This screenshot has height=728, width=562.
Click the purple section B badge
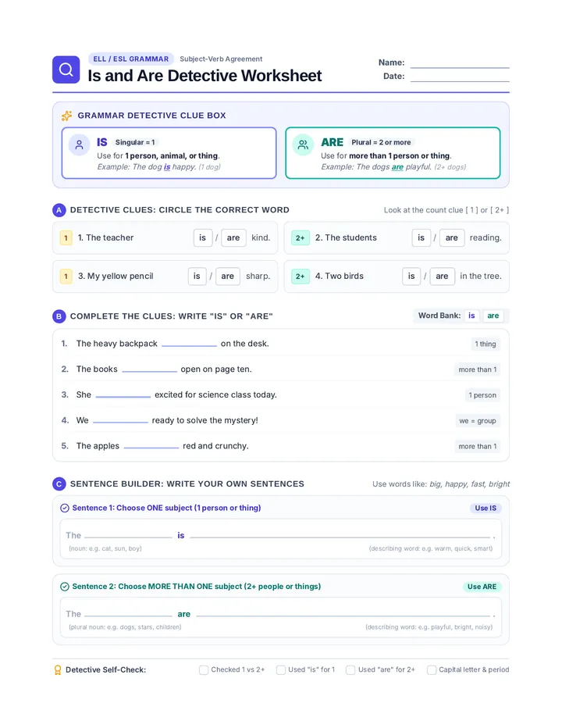click(59, 316)
